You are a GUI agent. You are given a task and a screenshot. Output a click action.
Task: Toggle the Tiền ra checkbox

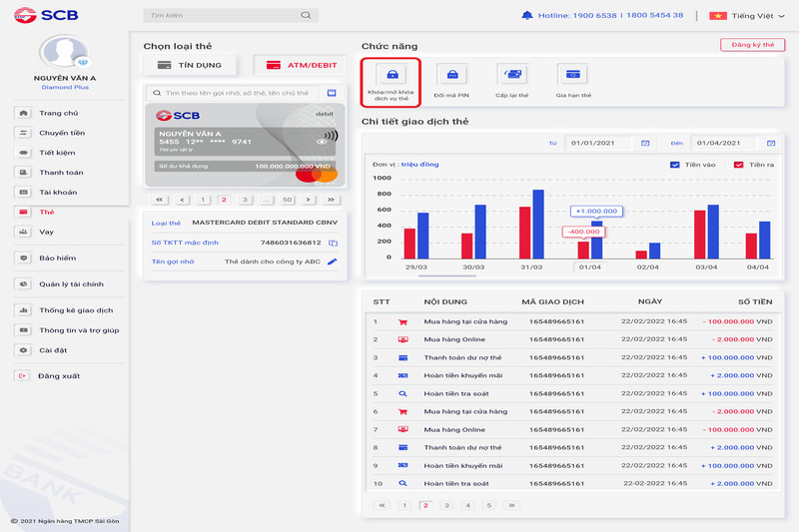tap(738, 165)
